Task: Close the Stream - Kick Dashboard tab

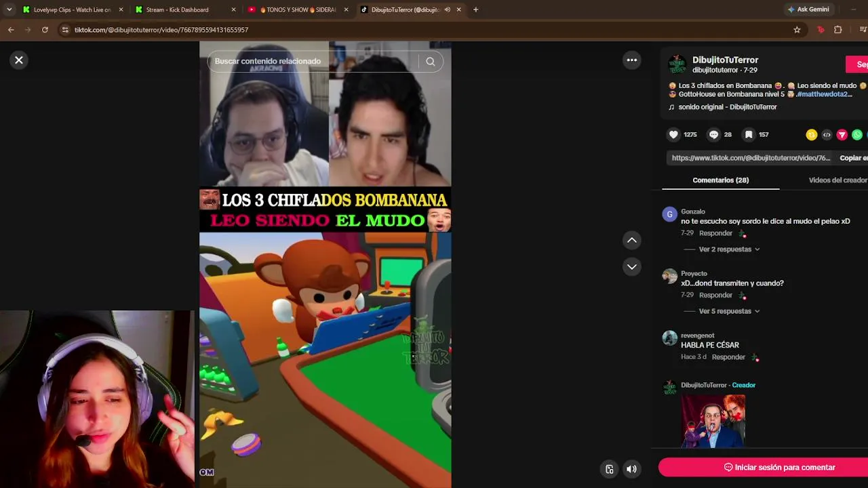Action: pos(234,9)
